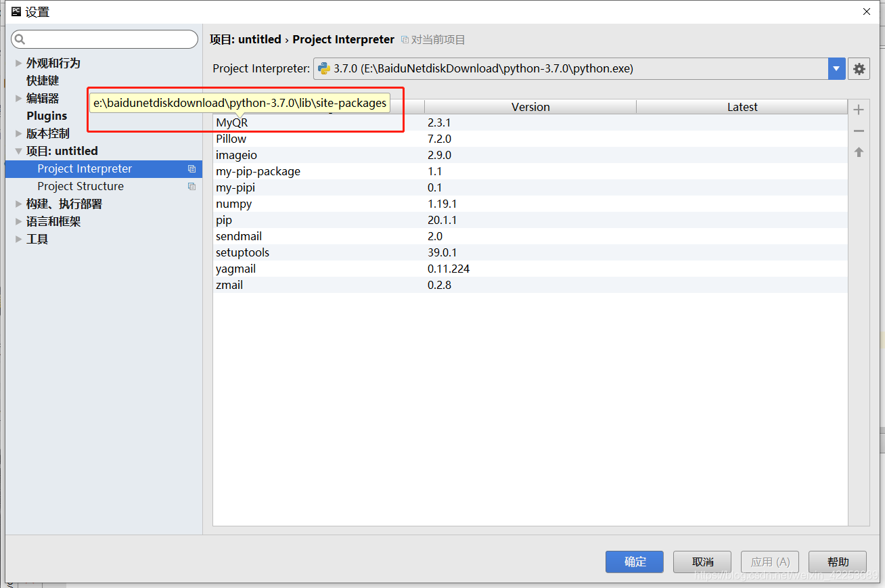Viewport: 885px width, 588px height.
Task: Click the magnifier icon in the search box
Action: 19,39
